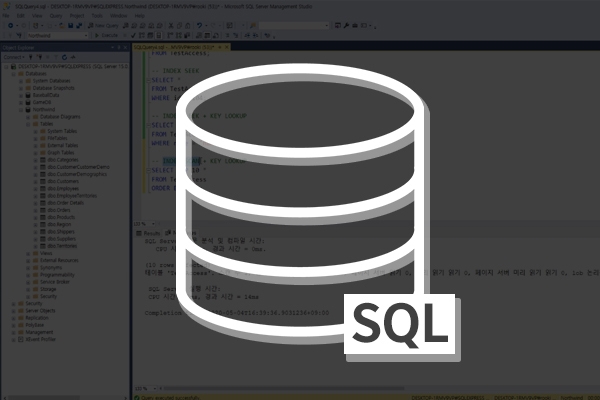This screenshot has width=600, height=400.
Task: Click the Cut (scissors) toolbar icon
Action: [x=171, y=26]
